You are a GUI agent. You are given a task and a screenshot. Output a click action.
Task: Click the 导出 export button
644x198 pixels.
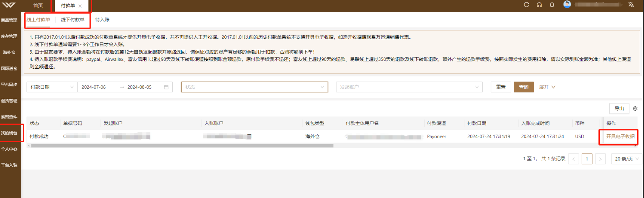(619, 109)
